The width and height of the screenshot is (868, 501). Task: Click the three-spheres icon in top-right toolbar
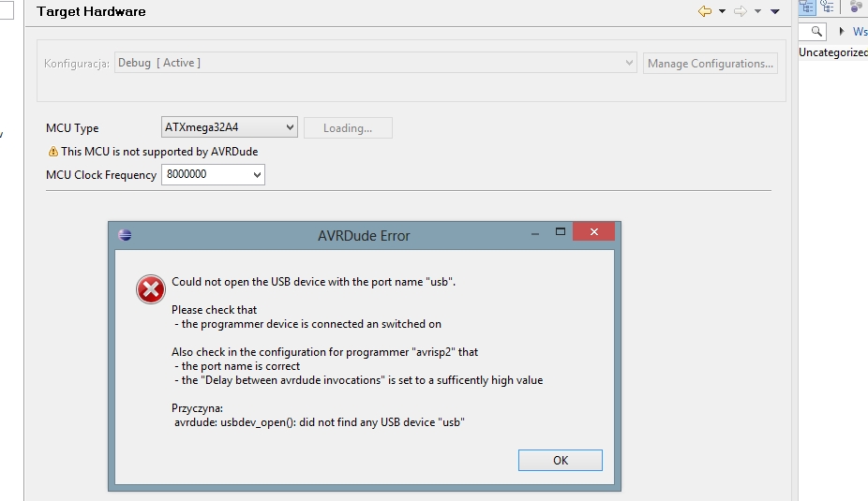pos(857,7)
